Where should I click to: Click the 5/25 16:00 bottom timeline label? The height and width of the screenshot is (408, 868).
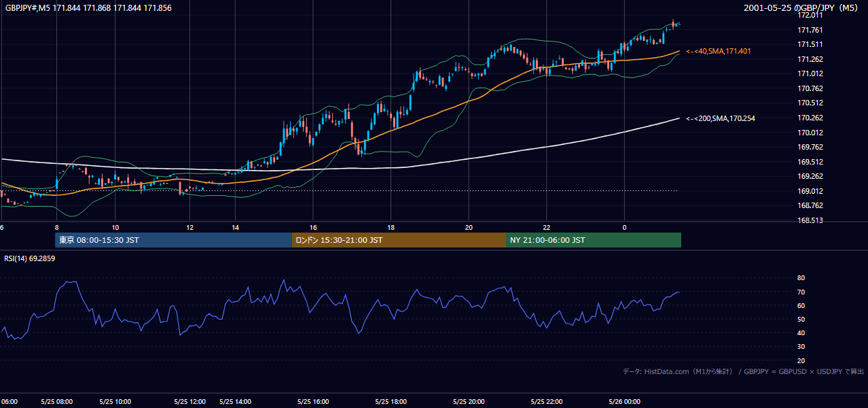point(313,401)
